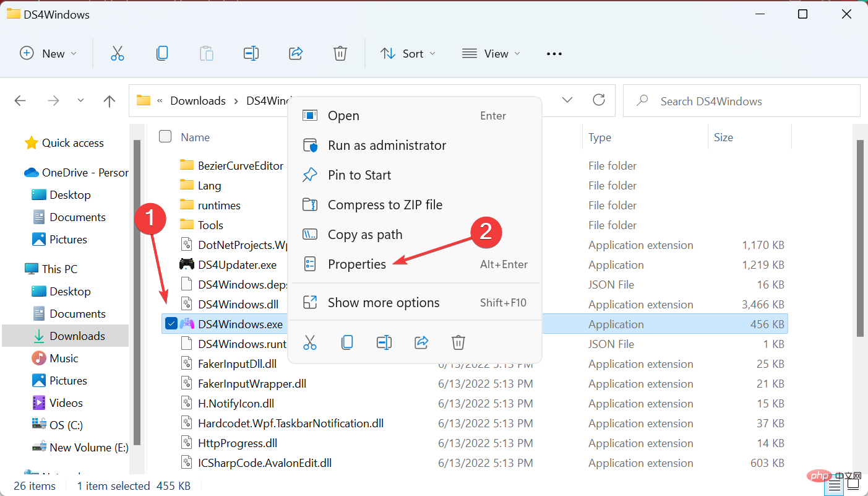Screen dimensions: 868x496
Task: Toggle the select-all checkbox beside Name
Action: pos(165,137)
